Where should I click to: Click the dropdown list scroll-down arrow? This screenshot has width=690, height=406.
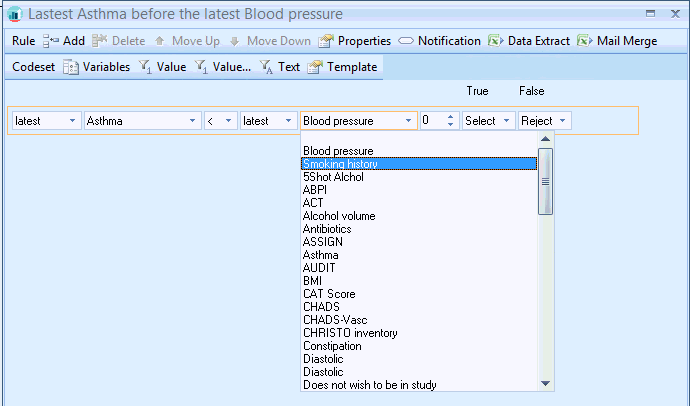pyautogui.click(x=546, y=383)
